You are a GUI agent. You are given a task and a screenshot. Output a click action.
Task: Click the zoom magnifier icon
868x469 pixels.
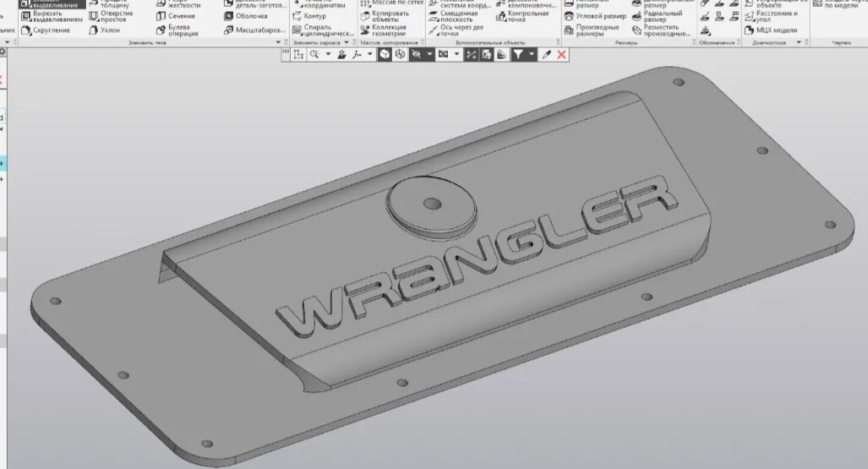click(314, 54)
